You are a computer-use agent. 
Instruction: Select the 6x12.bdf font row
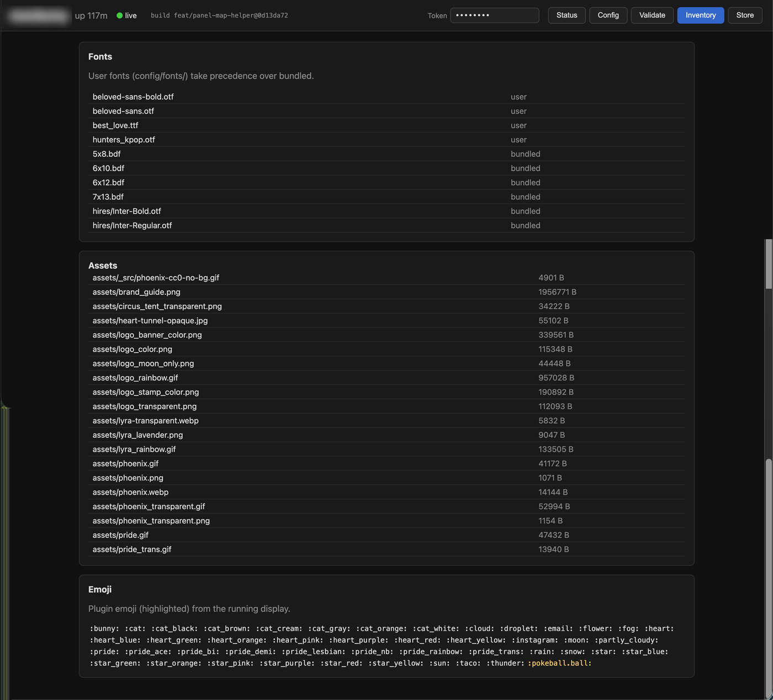coord(386,183)
